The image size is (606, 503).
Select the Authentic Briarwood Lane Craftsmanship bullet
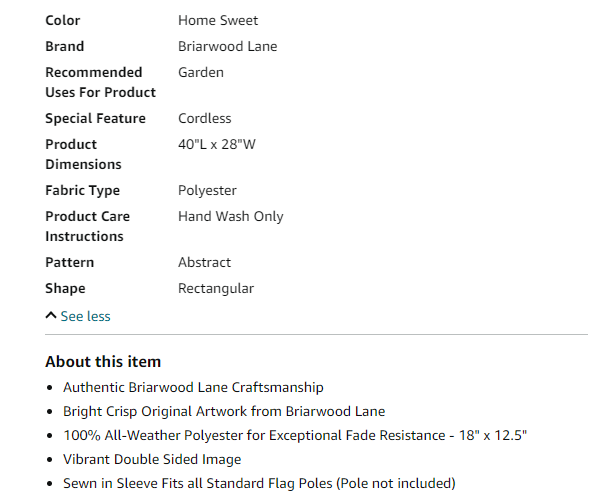click(193, 387)
